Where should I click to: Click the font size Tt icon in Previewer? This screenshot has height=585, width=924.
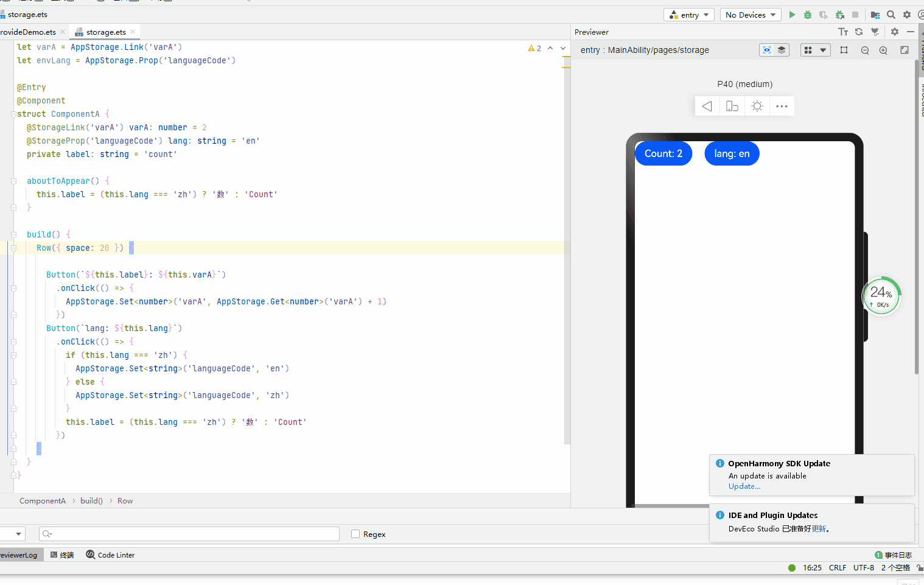point(843,32)
